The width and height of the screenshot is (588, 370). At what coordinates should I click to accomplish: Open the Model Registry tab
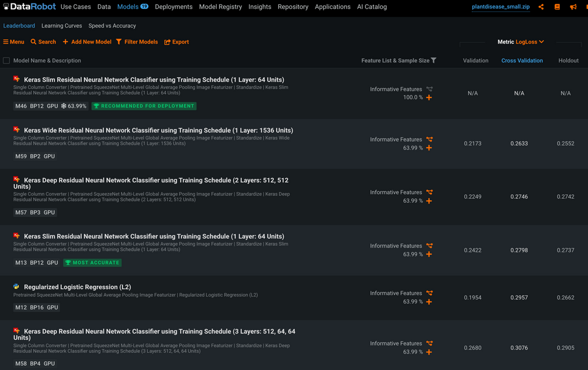pos(221,6)
